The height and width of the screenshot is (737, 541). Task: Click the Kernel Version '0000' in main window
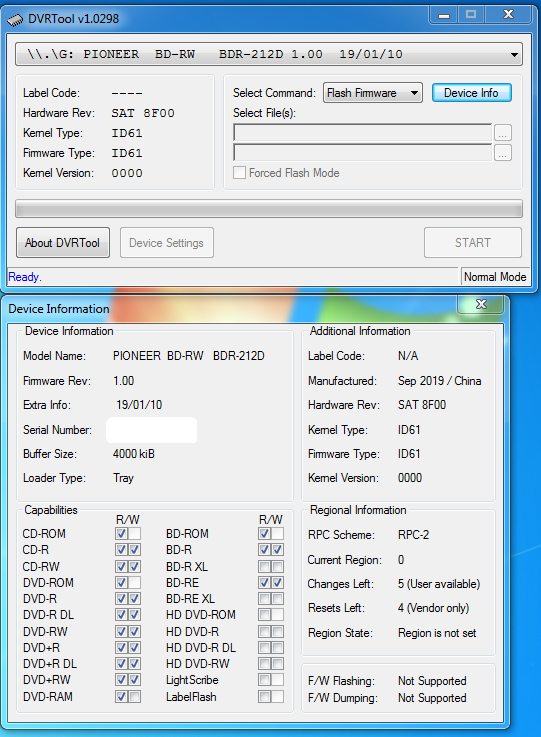tap(127, 173)
